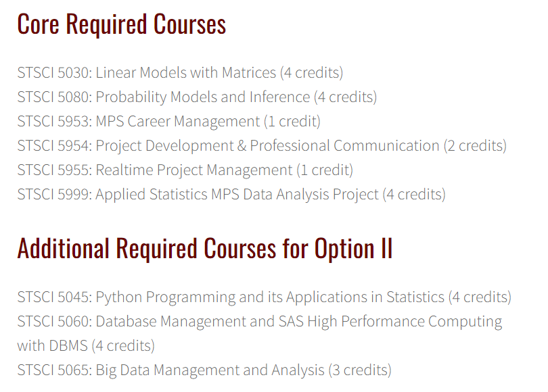Click '(4 credits)' after Probability Models and Inference
This screenshot has width=548, height=392.
(x=345, y=97)
